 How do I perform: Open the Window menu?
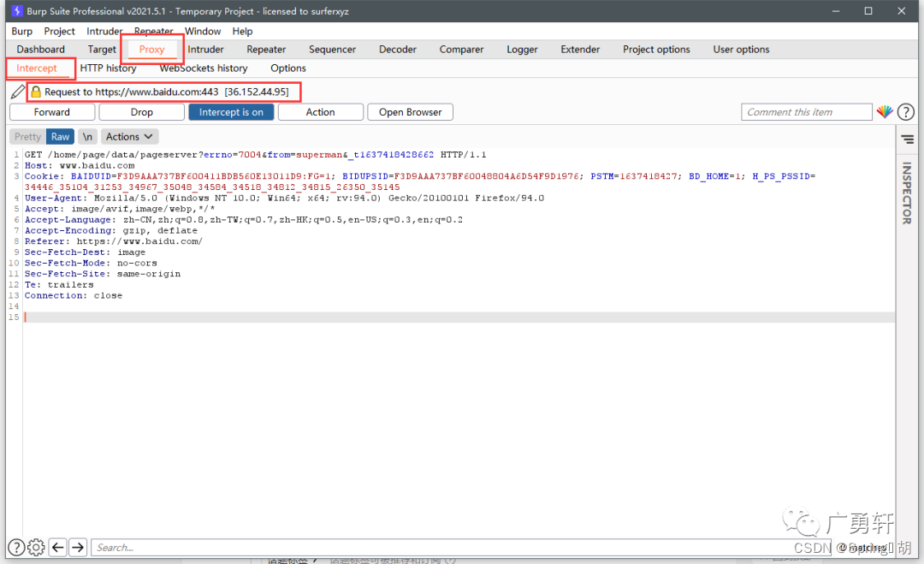coord(203,31)
